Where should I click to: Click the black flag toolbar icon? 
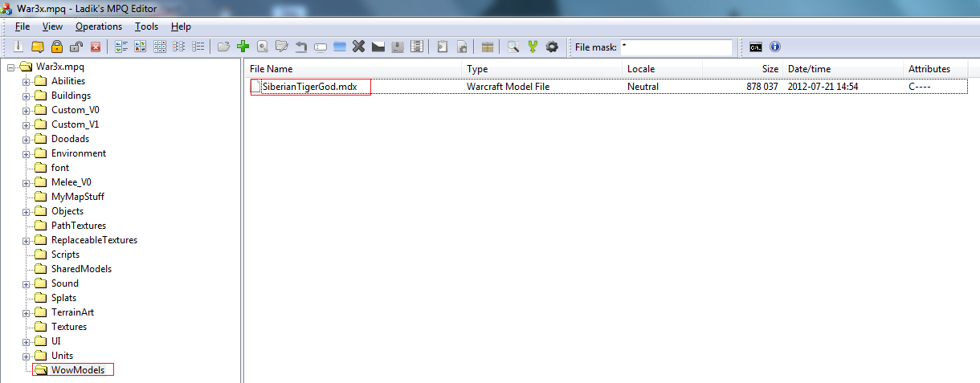coord(378,47)
